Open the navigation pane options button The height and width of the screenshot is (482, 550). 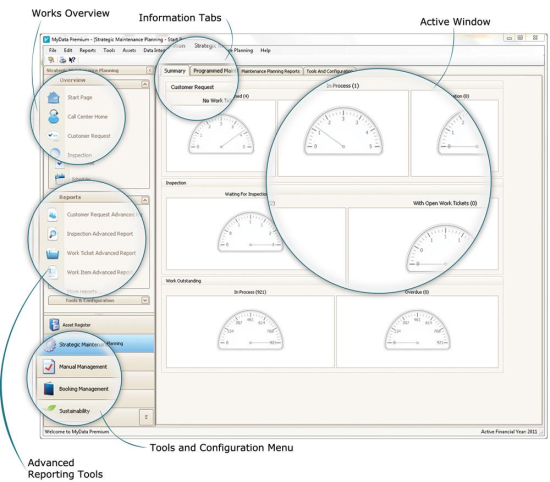[x=146, y=417]
